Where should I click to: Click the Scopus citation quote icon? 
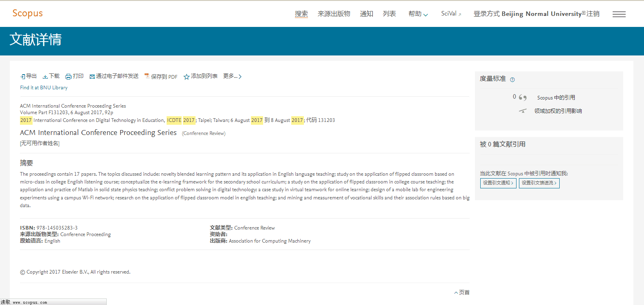pos(523,97)
